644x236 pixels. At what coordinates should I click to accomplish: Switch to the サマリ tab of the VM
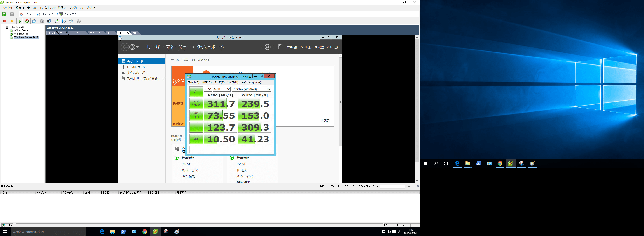pyautogui.click(x=63, y=33)
